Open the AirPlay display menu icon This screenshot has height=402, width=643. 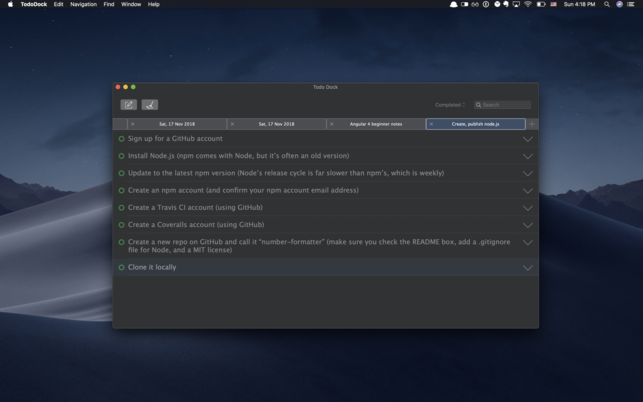[516, 4]
